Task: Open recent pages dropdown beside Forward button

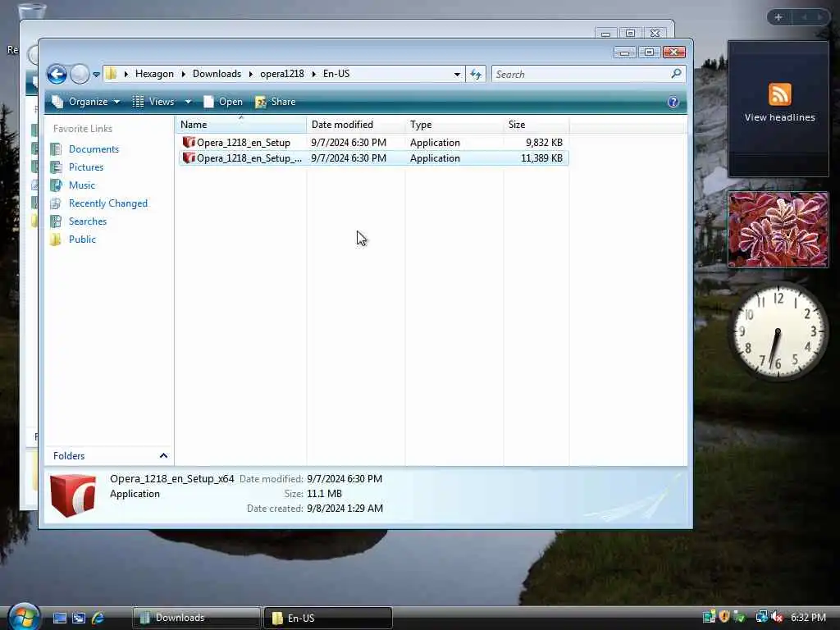Action: pos(97,75)
